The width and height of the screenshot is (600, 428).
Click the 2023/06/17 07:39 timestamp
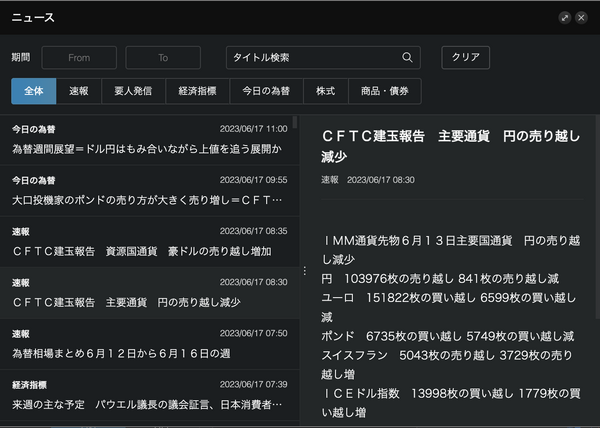click(x=253, y=384)
